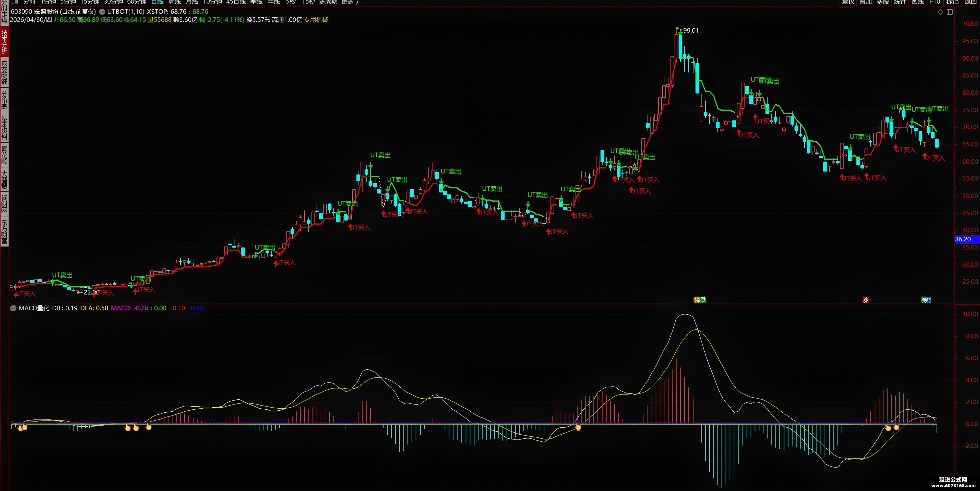Select the 60分钟 timeframe tab
This screenshot has height=491, width=980.
[x=137, y=2]
